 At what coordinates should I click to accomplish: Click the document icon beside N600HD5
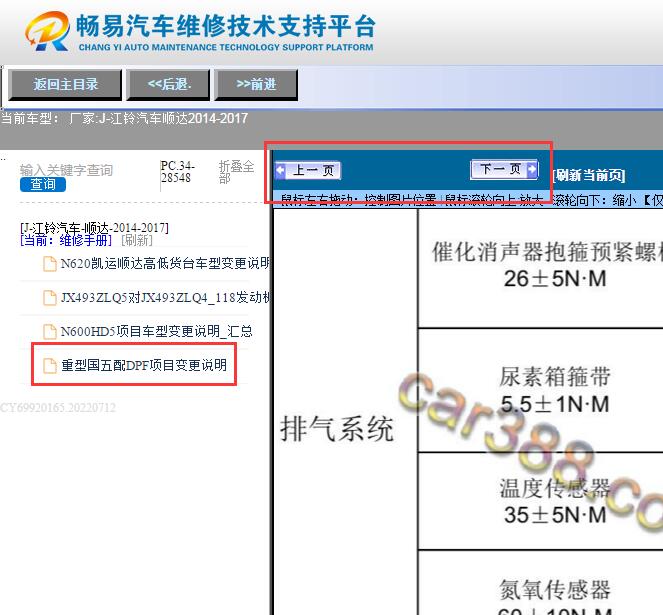point(50,331)
